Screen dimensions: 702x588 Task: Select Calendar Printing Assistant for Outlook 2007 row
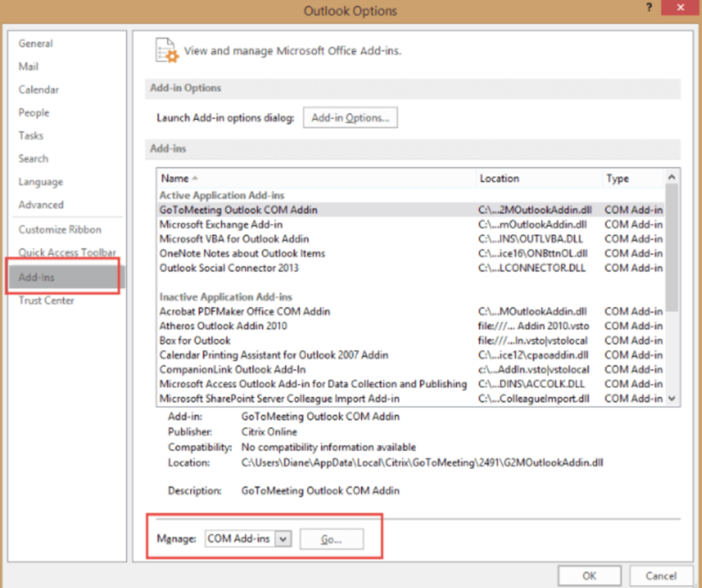coord(410,355)
